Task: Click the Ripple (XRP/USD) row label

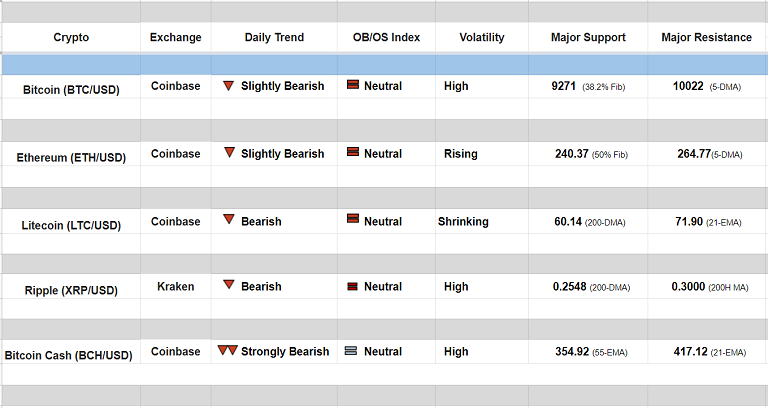Action: (x=71, y=290)
